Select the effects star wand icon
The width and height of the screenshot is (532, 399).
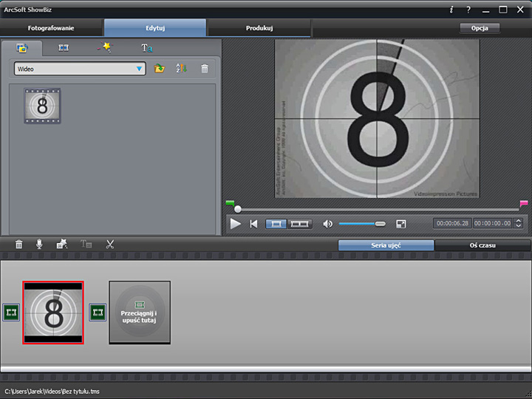pyautogui.click(x=105, y=47)
